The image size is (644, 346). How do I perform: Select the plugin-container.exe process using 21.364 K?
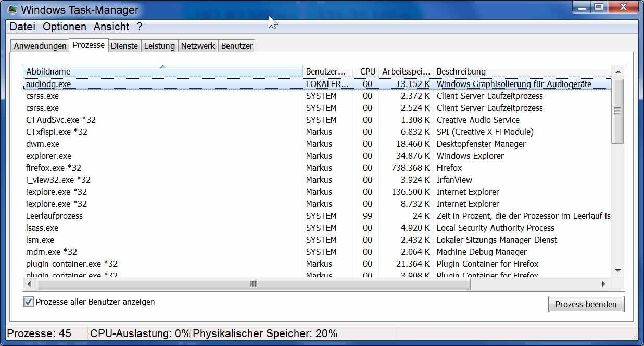317,264
